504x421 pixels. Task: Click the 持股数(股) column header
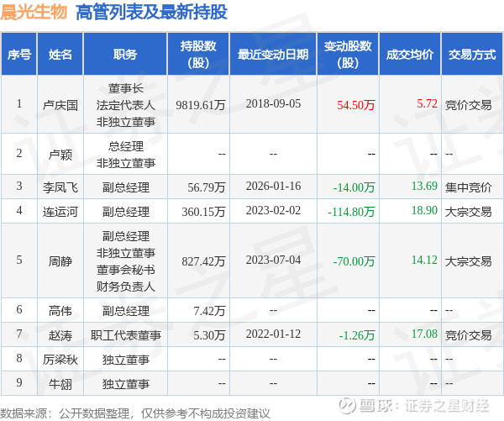coord(198,54)
